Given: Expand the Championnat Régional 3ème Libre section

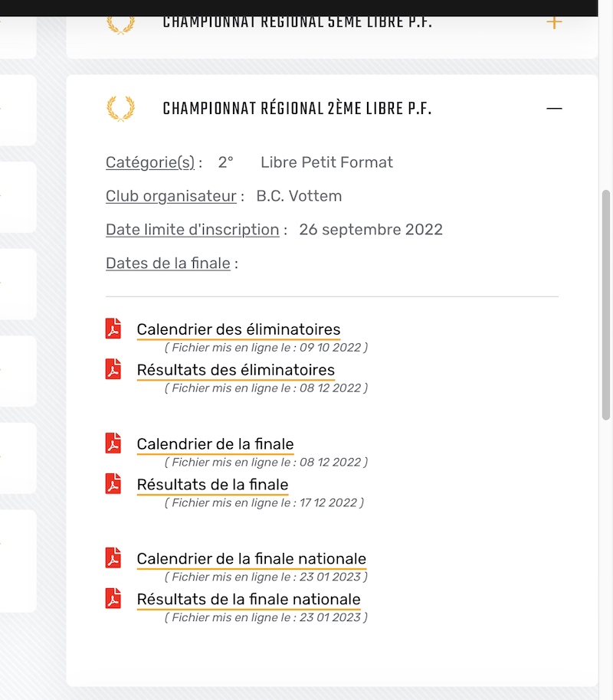Looking at the screenshot, I should coord(554,22).
